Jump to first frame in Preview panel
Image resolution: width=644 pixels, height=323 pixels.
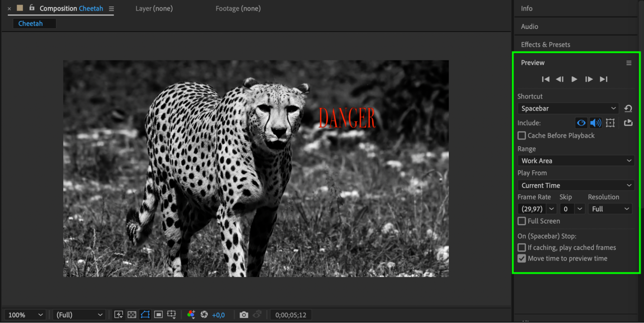[545, 79]
